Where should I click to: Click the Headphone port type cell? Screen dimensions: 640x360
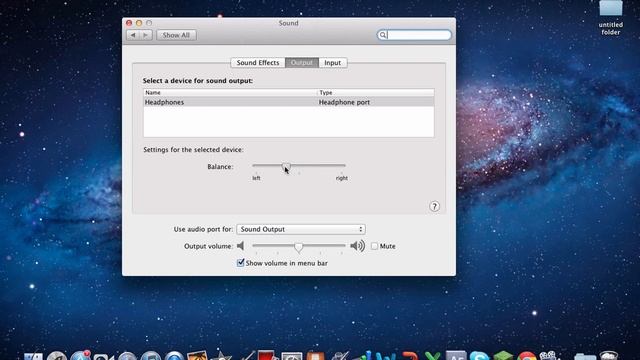pyautogui.click(x=344, y=102)
